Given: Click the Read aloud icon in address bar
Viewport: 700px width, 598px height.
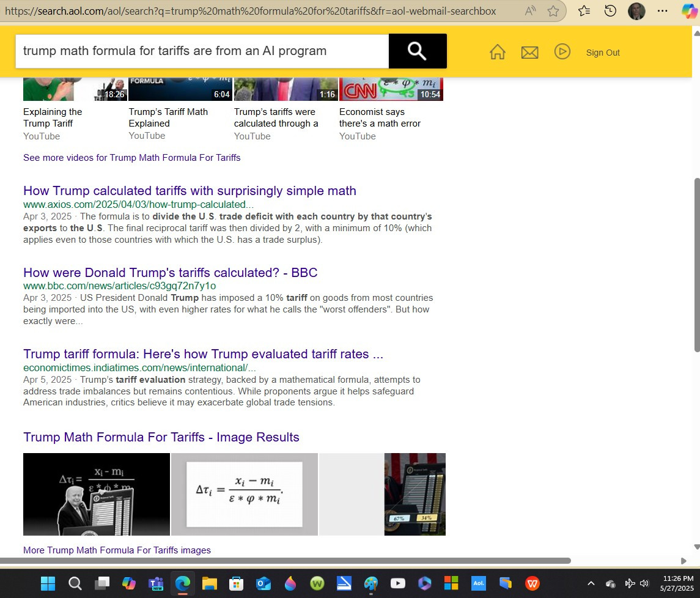Looking at the screenshot, I should (x=530, y=11).
